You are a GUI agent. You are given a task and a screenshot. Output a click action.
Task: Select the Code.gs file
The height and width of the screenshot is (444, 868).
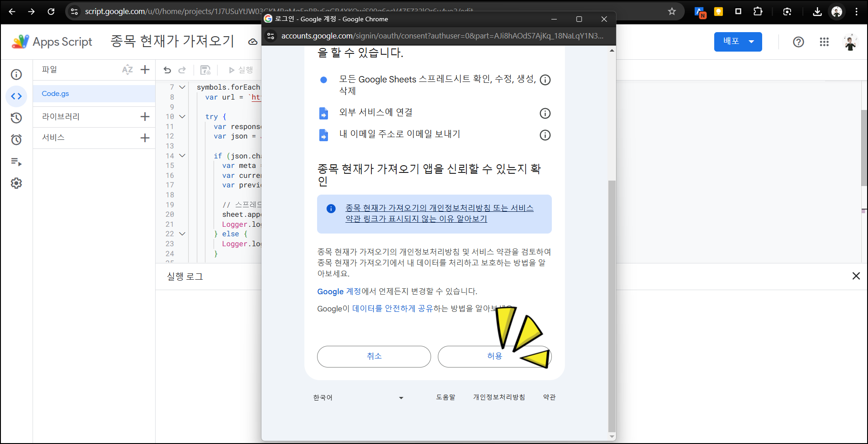tap(94, 94)
